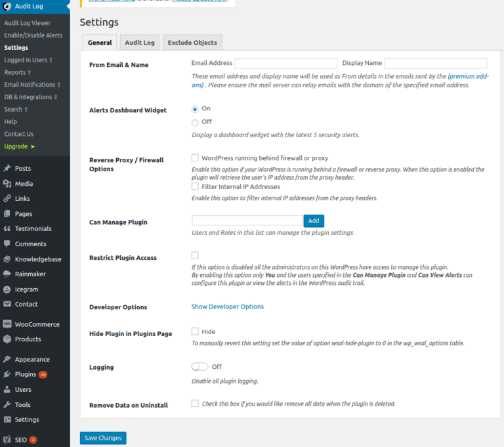Click the WooCommerce icon

point(7,324)
